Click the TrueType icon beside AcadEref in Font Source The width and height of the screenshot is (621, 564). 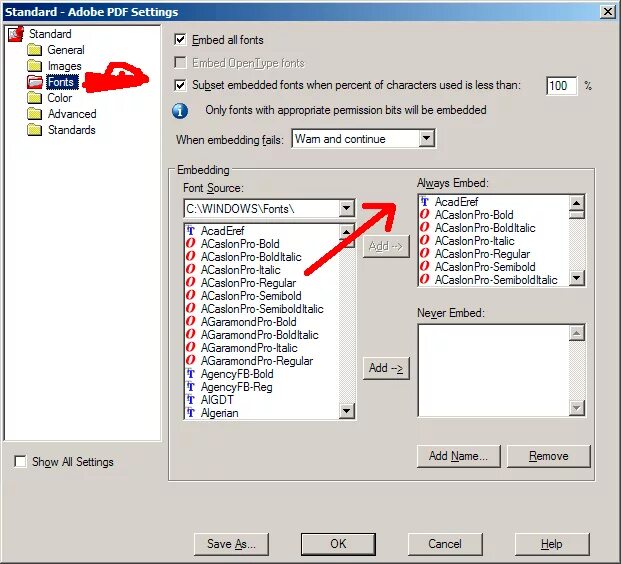click(191, 231)
